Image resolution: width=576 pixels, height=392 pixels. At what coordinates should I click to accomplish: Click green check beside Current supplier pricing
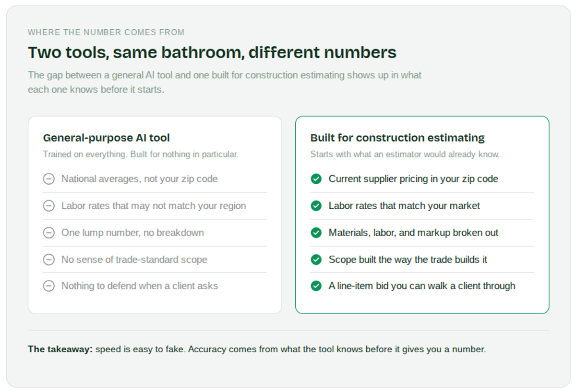coord(316,179)
